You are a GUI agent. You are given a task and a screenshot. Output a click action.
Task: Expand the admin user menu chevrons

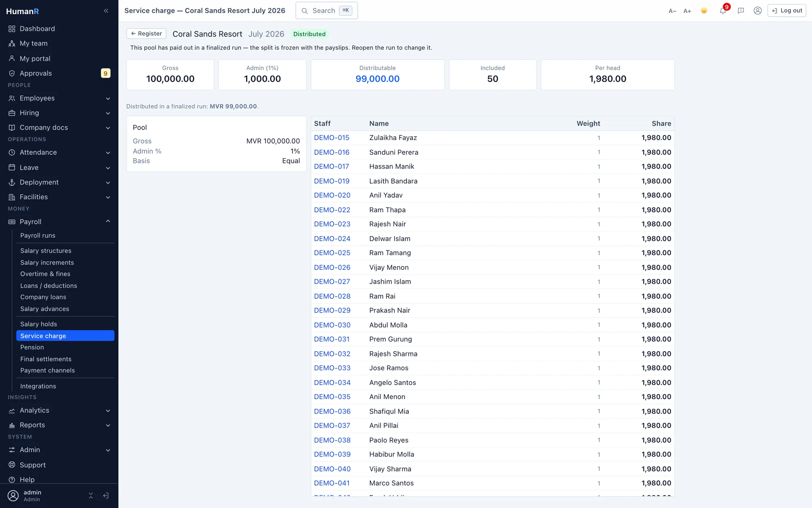pyautogui.click(x=91, y=496)
